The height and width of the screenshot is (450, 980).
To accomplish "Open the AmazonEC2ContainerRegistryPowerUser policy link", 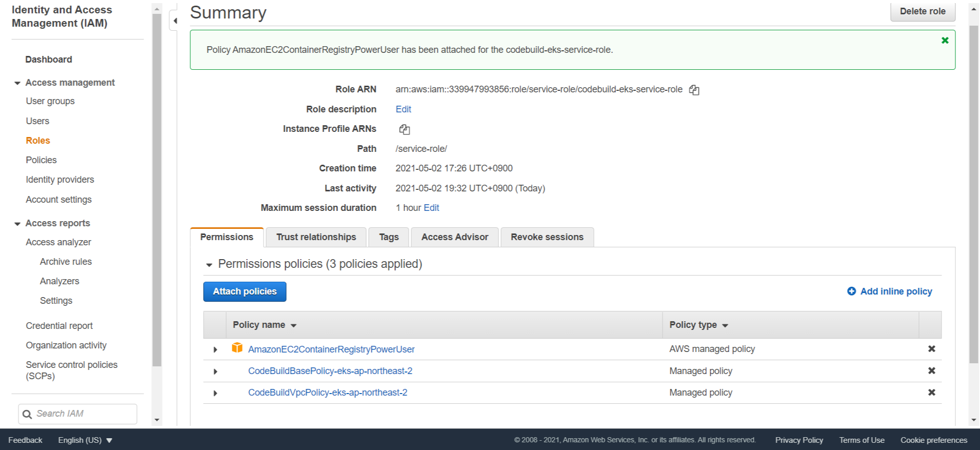I will tap(331, 349).
